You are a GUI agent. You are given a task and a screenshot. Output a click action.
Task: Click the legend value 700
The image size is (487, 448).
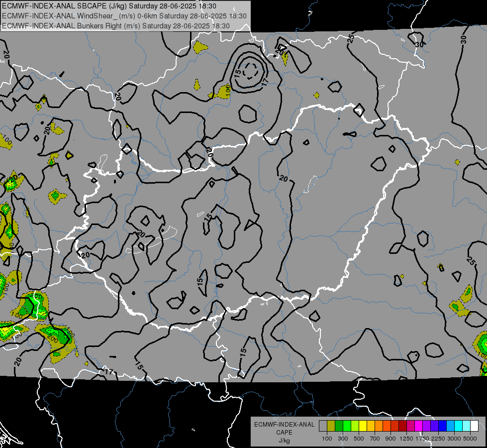(x=375, y=439)
